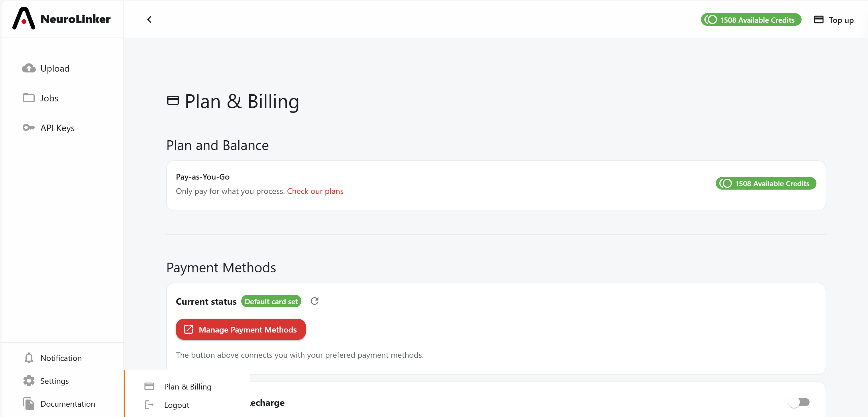Click the Manage Payment Methods button
868x417 pixels.
click(241, 329)
